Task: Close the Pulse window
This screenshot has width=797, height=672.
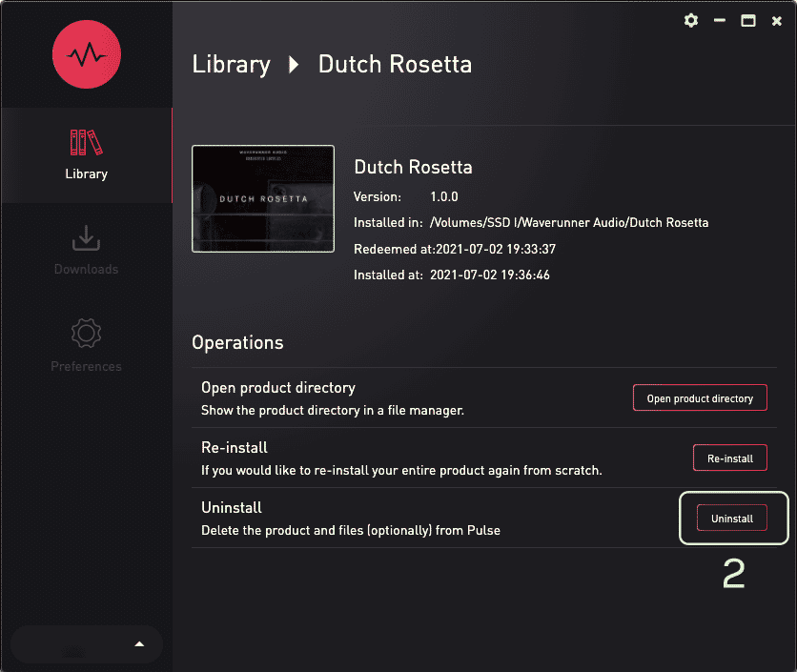Action: [777, 21]
